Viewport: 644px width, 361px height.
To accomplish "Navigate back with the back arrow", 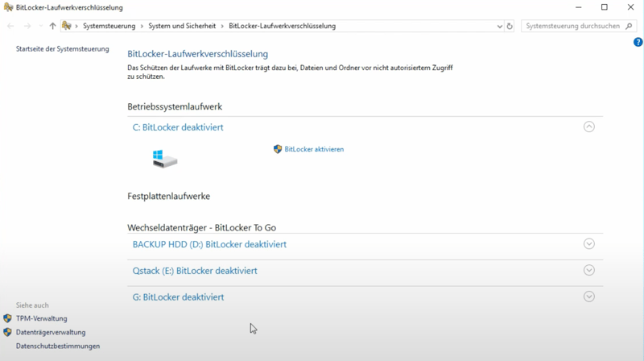I will (10, 26).
